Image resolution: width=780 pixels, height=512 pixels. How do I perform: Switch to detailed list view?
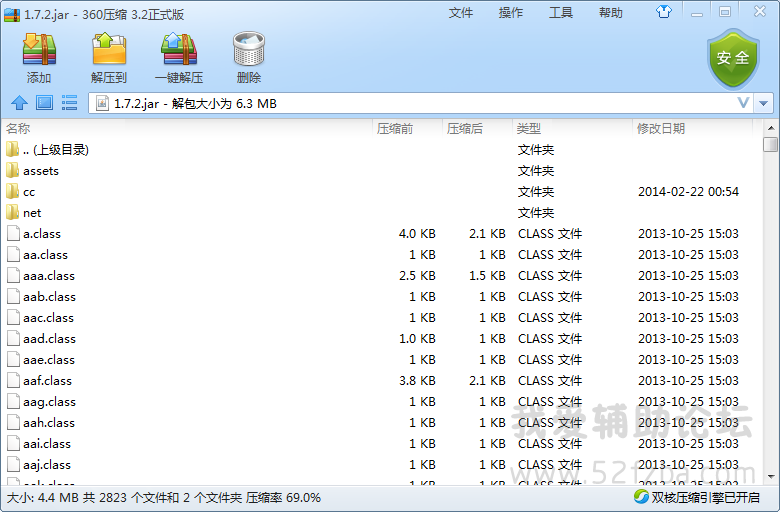point(69,103)
